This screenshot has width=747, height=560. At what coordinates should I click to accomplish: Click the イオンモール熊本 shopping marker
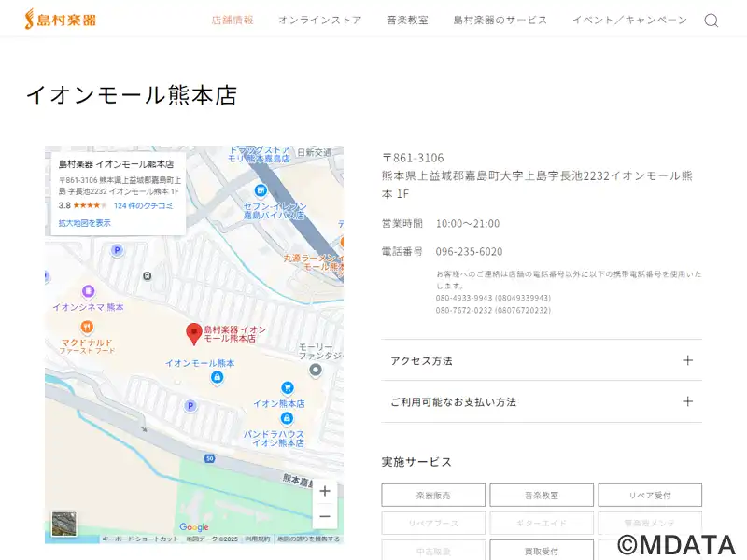coord(218,377)
